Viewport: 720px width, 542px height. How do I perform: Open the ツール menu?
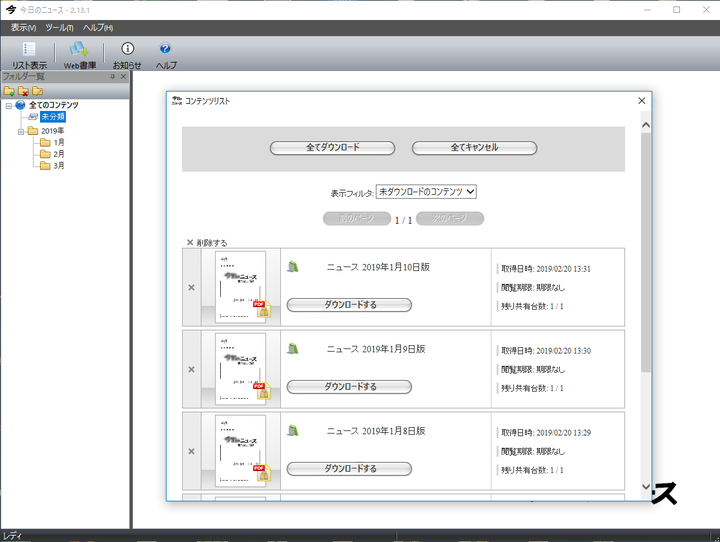(x=59, y=27)
